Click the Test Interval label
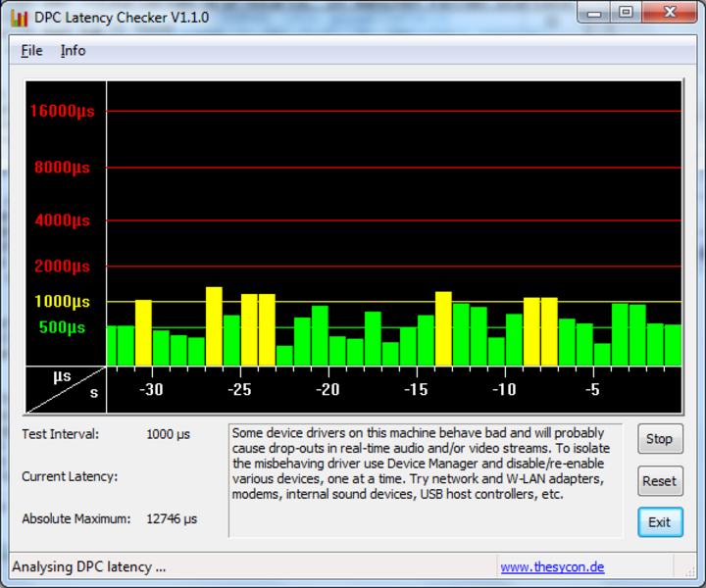706x588 pixels. (x=61, y=434)
